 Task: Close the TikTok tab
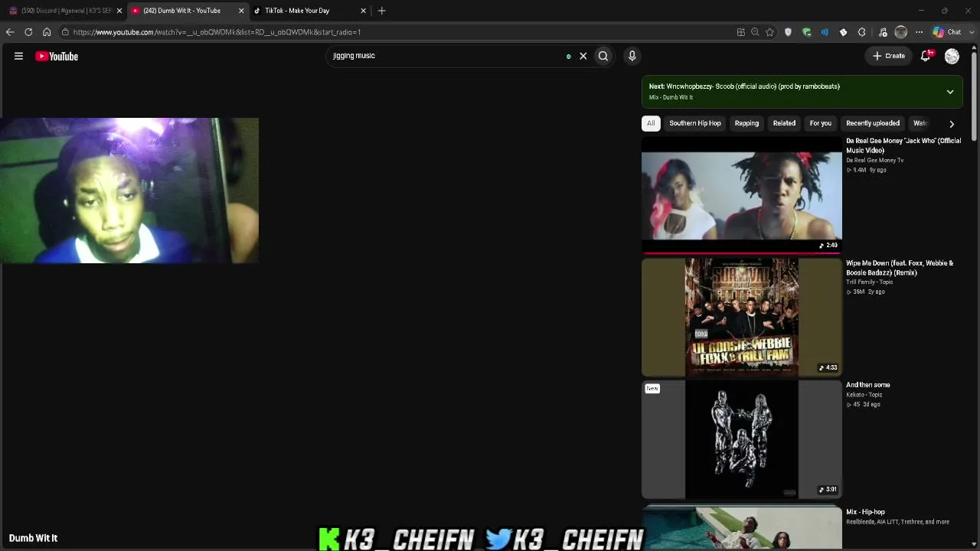(363, 11)
